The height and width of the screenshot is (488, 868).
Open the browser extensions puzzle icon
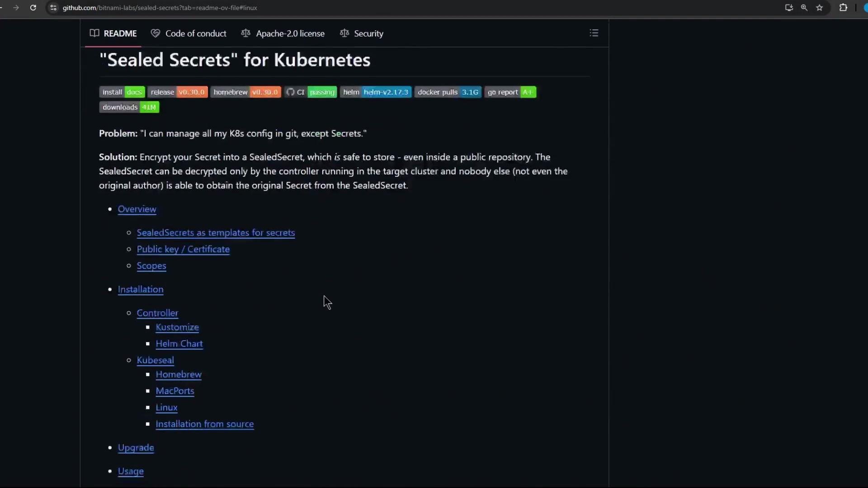point(843,8)
